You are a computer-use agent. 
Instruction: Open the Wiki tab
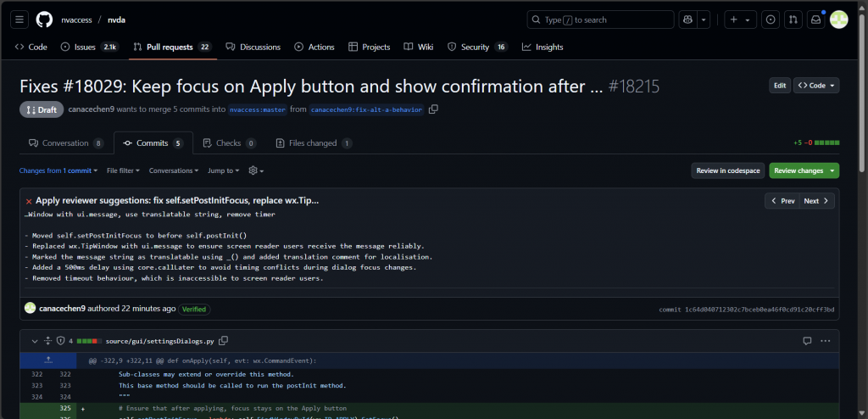[x=419, y=47]
